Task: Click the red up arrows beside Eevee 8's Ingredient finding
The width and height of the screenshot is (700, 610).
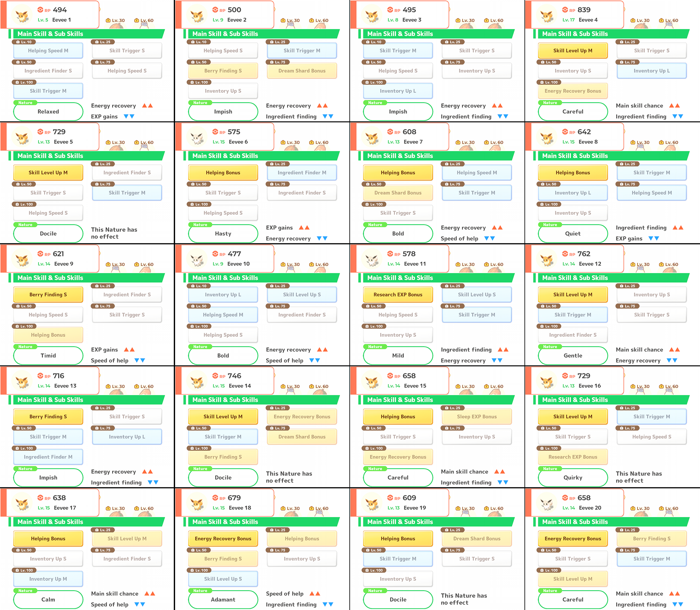Action: tap(677, 228)
